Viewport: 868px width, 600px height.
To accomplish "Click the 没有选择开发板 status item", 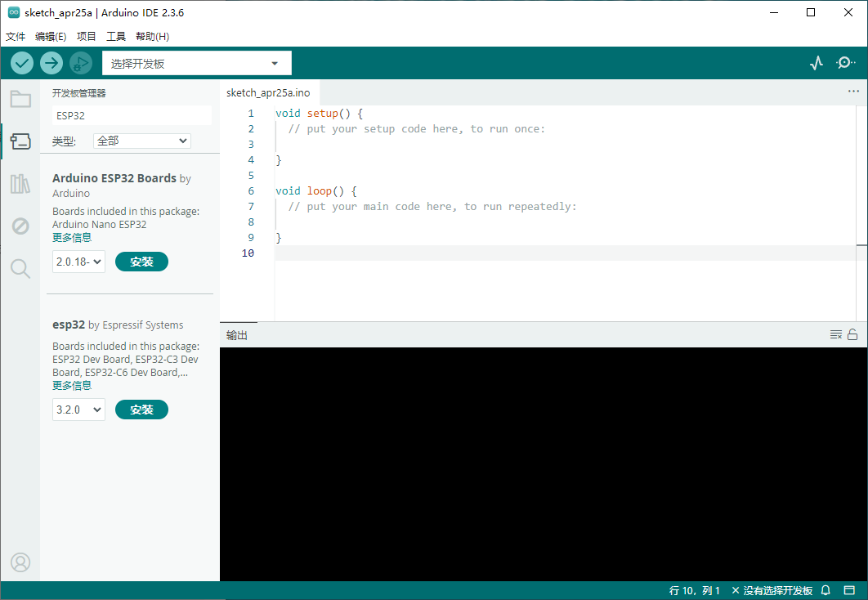I will click(x=772, y=590).
